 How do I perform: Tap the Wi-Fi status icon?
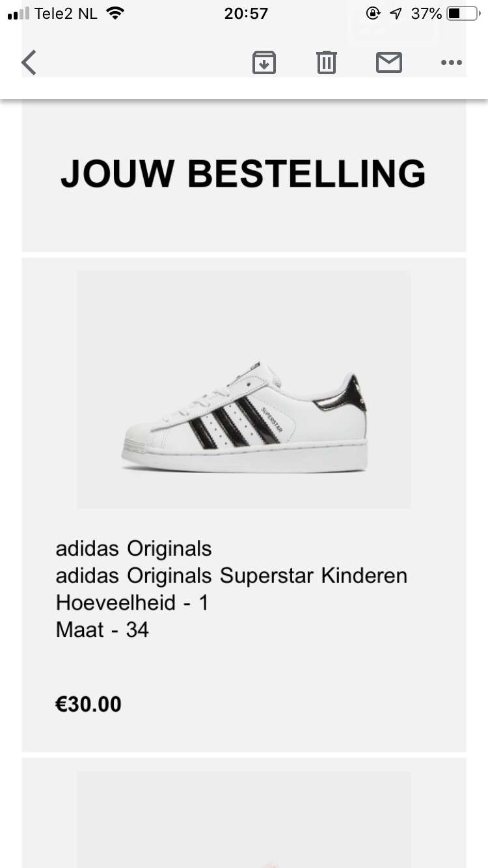[x=115, y=13]
